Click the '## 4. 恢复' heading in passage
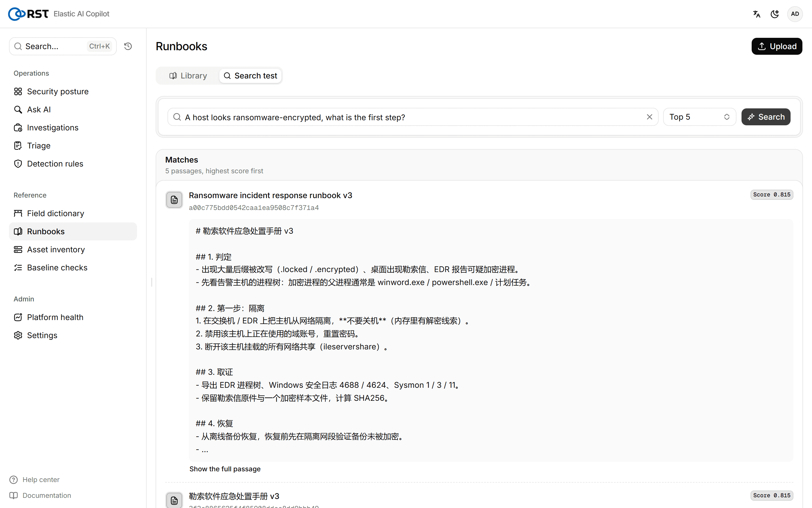Screen dimensions: 812x508 point(214,423)
